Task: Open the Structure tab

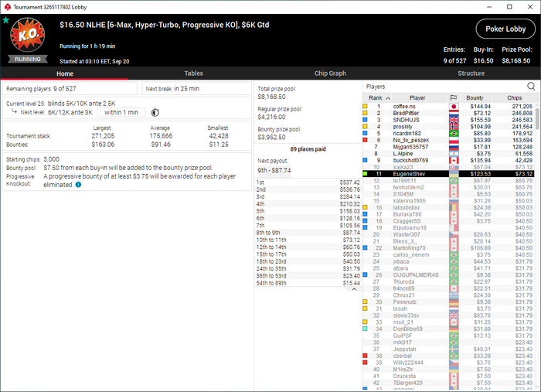Action: point(471,73)
